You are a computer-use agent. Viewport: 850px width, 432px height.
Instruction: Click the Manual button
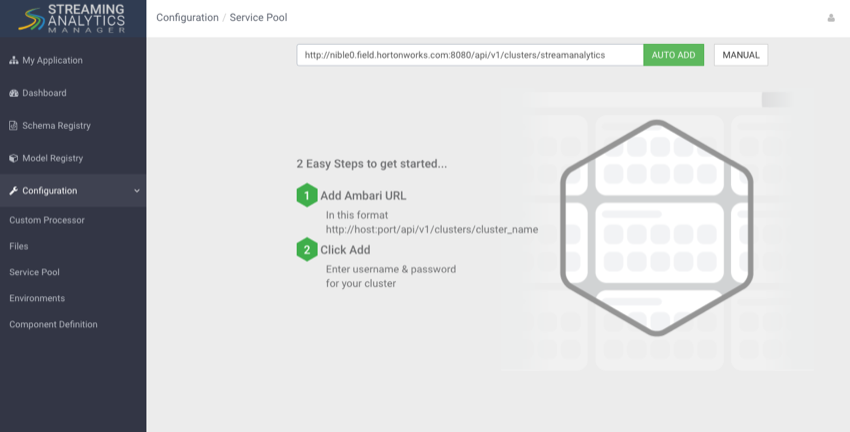741,55
